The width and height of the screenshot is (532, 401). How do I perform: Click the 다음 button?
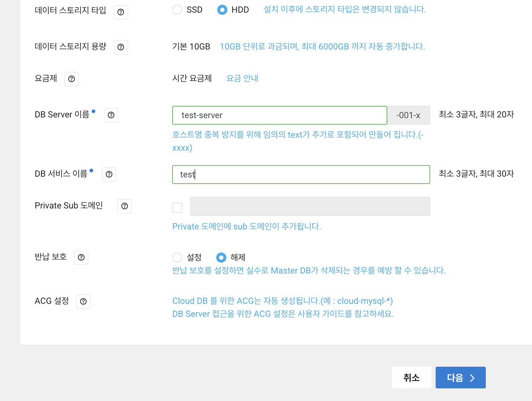(x=461, y=378)
